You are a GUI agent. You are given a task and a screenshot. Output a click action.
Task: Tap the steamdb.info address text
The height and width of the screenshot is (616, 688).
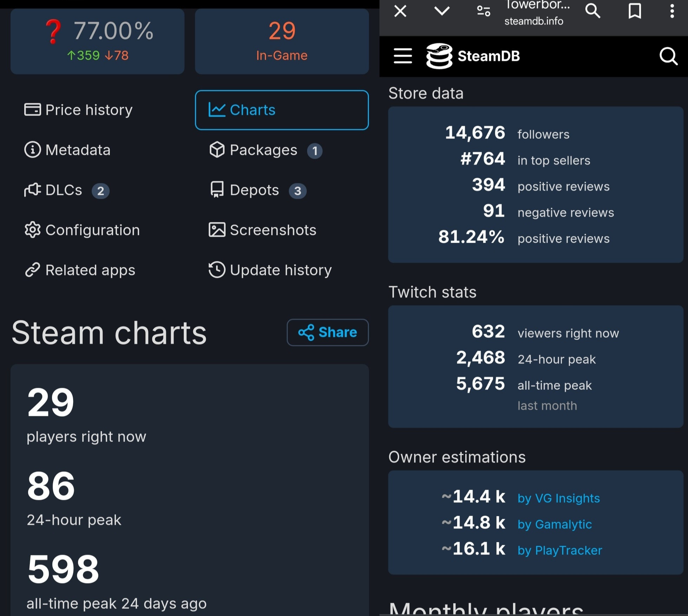tap(533, 21)
